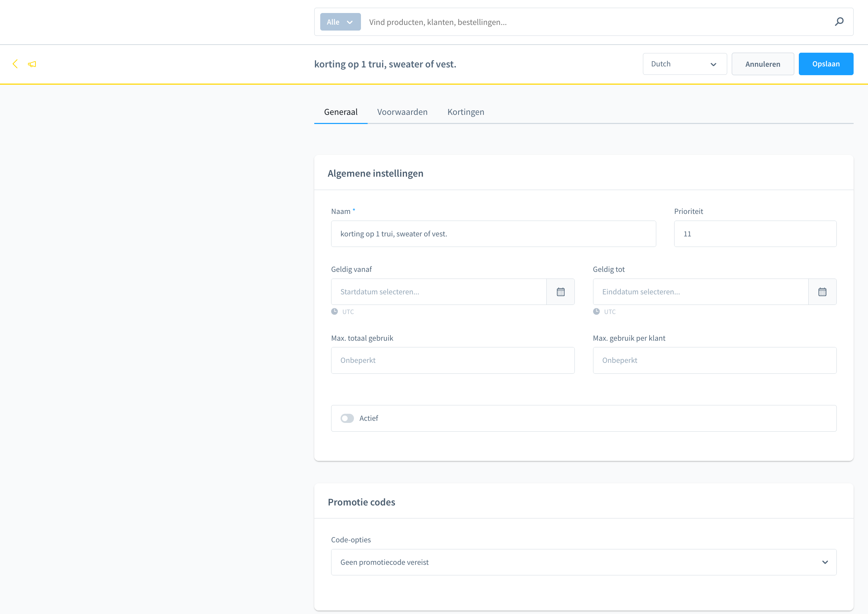Click the Annuleren button
The image size is (868, 614).
click(763, 64)
